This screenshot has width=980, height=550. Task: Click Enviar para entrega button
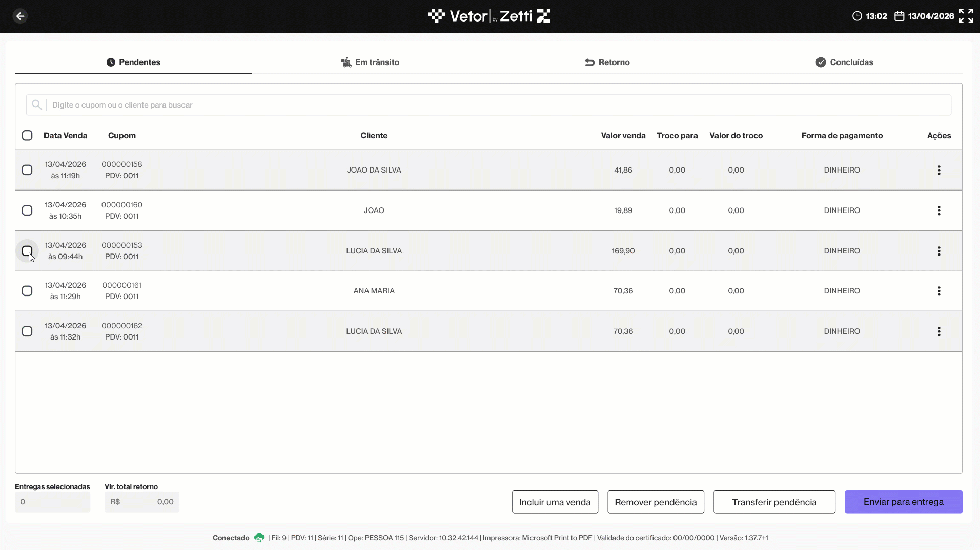point(903,502)
